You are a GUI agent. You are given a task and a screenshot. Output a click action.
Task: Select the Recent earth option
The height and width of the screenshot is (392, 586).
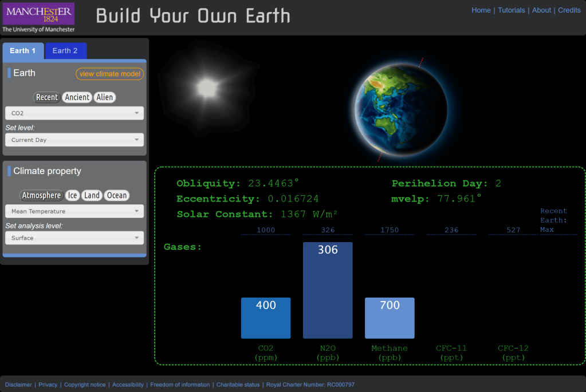click(47, 97)
